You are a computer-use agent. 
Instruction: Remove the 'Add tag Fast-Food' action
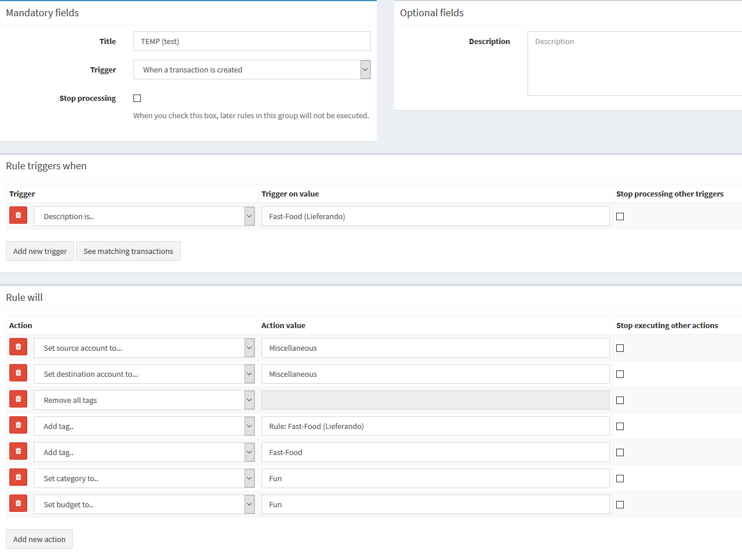pos(18,452)
